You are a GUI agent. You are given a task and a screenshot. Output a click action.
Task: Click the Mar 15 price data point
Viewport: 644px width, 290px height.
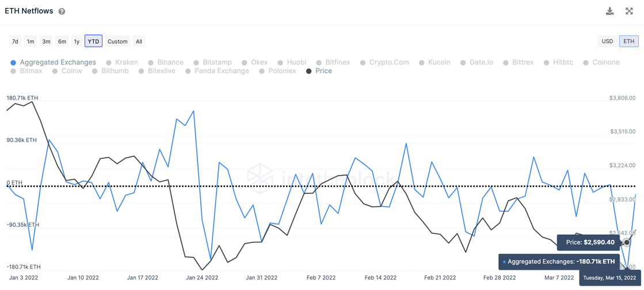tap(627, 242)
